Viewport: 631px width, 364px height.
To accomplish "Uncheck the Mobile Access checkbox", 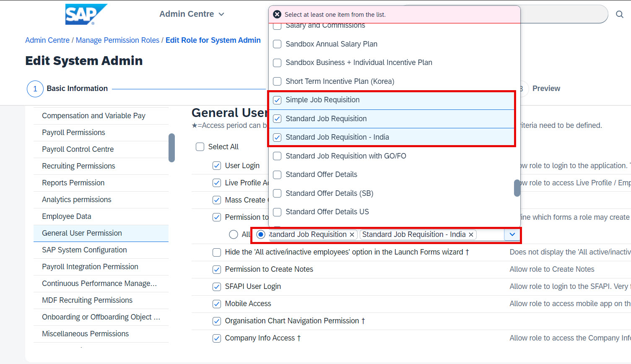I will pos(217,304).
